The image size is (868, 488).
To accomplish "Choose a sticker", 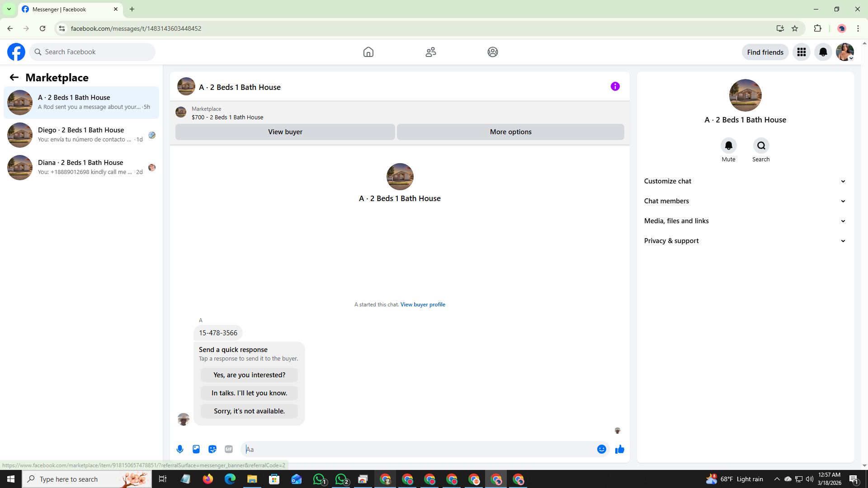I will point(212,449).
